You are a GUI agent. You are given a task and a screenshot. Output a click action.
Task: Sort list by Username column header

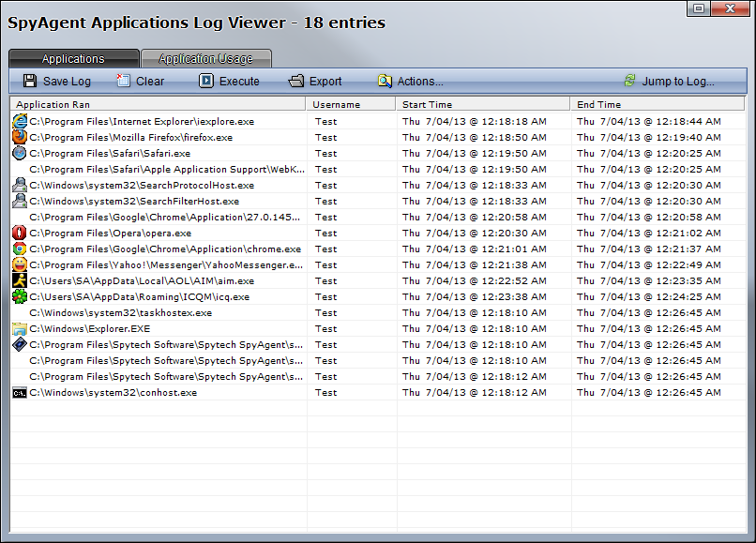[x=351, y=105]
